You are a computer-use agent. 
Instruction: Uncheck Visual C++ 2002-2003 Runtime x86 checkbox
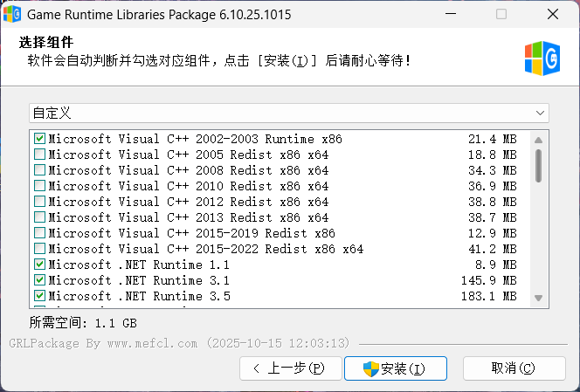[39, 139]
